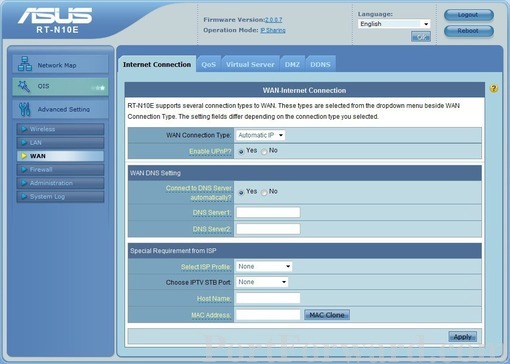Click the Advanced Setting tools icon
510x364 pixels.
(x=25, y=109)
